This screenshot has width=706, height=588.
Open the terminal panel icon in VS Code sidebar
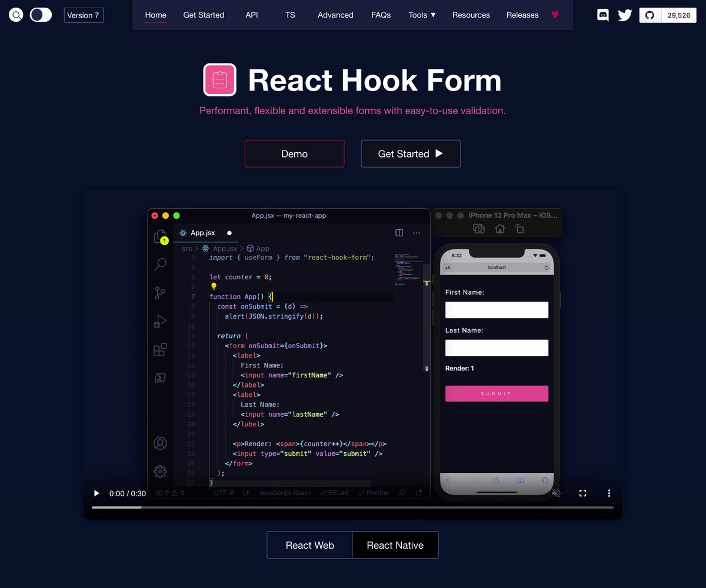tap(160, 378)
